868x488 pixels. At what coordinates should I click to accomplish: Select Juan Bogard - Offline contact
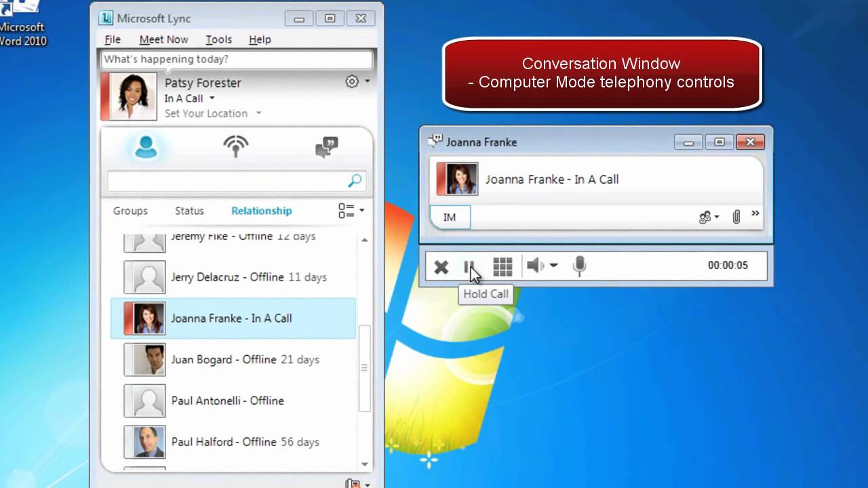[233, 360]
